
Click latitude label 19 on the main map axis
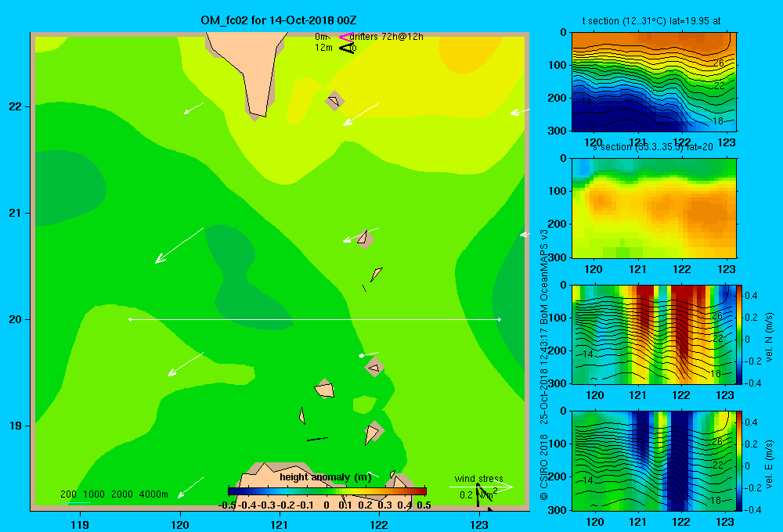tap(16, 426)
